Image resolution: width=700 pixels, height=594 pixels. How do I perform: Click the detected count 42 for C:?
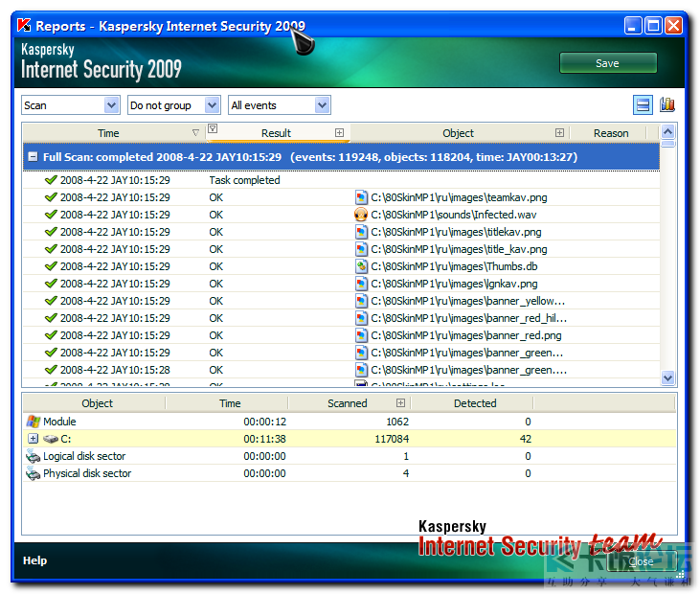[x=526, y=439]
